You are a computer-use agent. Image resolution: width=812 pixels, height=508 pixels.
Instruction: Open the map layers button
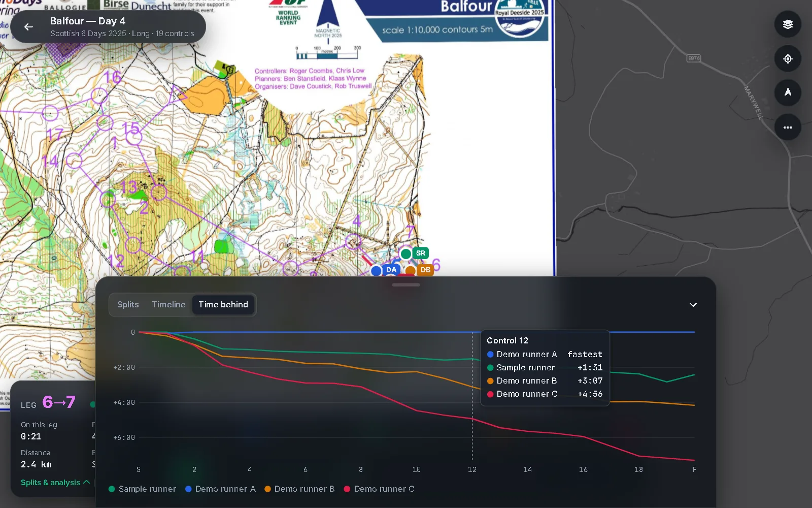(788, 24)
